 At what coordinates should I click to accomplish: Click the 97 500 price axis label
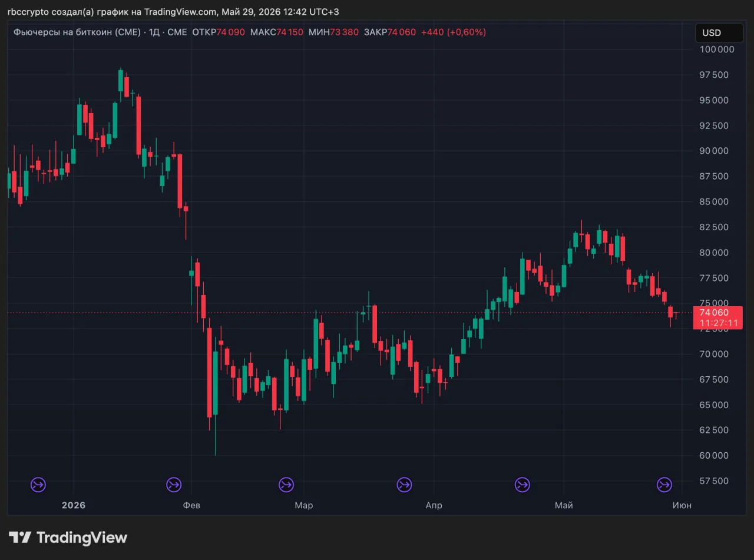coord(715,75)
